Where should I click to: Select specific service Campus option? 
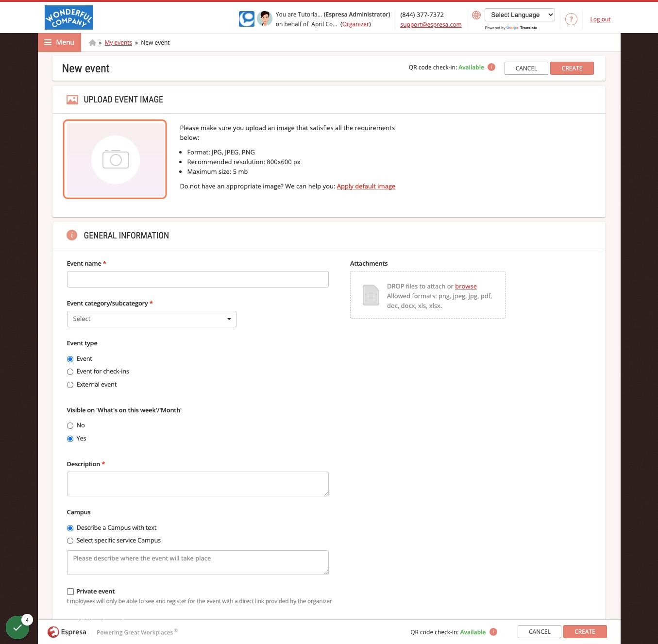pyautogui.click(x=70, y=541)
